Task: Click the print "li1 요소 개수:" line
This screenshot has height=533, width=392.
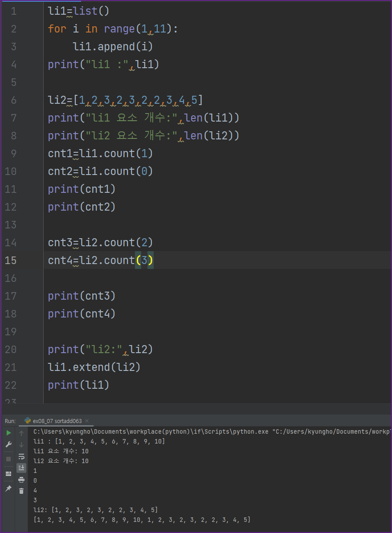Action: pyautogui.click(x=143, y=118)
